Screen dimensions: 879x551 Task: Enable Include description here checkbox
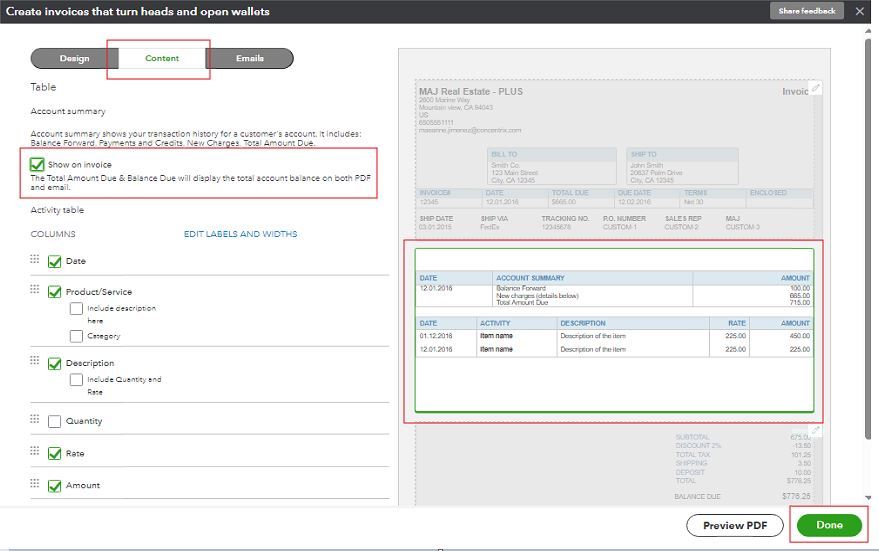(76, 308)
